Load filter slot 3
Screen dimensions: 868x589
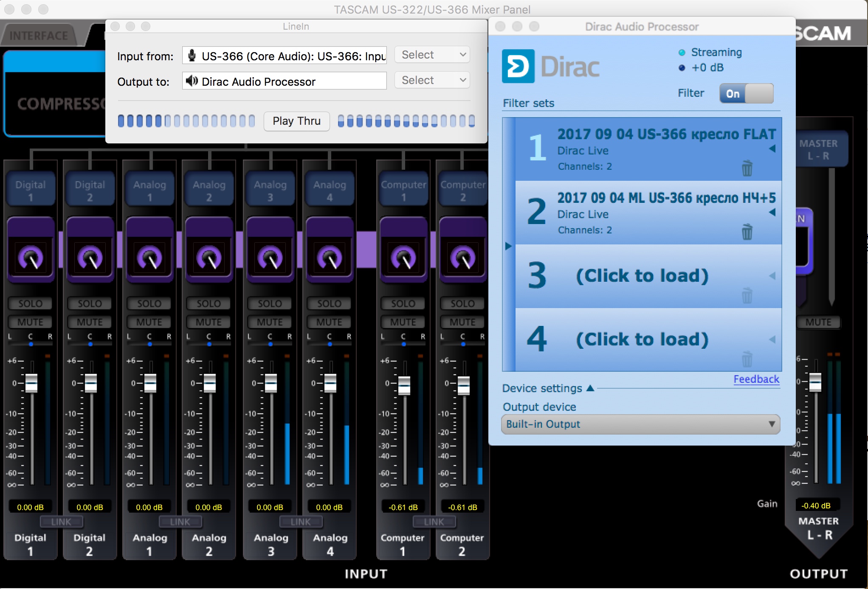pos(642,276)
